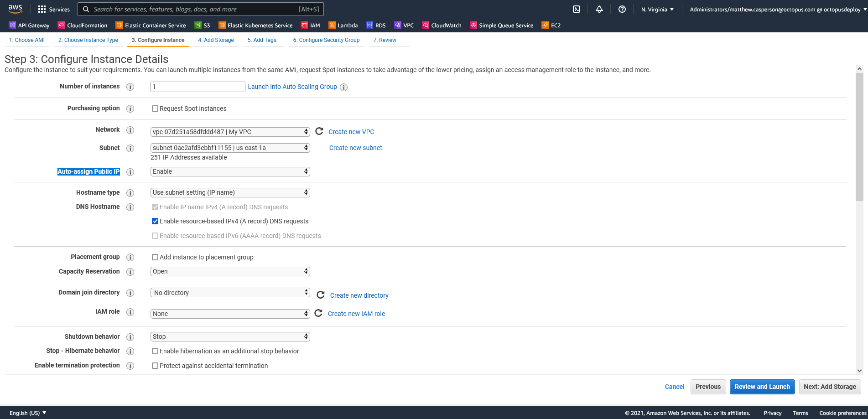Image resolution: width=868 pixels, height=419 pixels.
Task: Uncheck Enable resource-based IPv4 DNS requests
Action: pyautogui.click(x=155, y=221)
